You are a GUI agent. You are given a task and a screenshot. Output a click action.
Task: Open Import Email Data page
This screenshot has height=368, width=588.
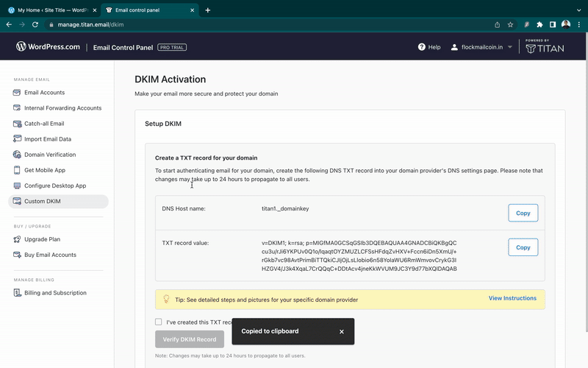coord(58,139)
